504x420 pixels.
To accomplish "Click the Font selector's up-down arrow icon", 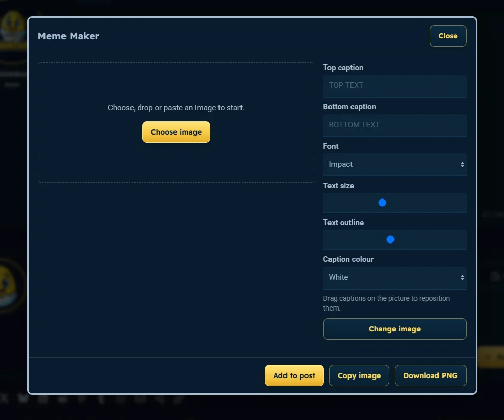I will [462, 165].
